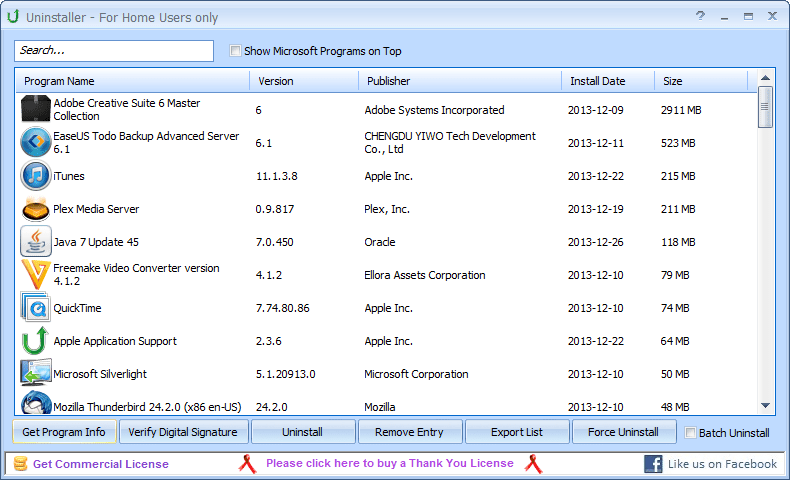Focus the Search input field
The height and width of the screenshot is (480, 790).
coord(114,51)
